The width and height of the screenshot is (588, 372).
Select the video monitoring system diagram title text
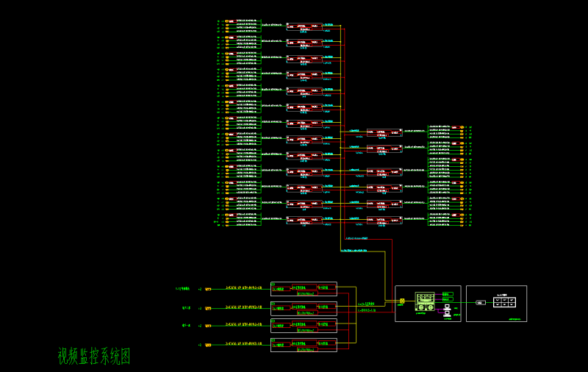pyautogui.click(x=94, y=357)
